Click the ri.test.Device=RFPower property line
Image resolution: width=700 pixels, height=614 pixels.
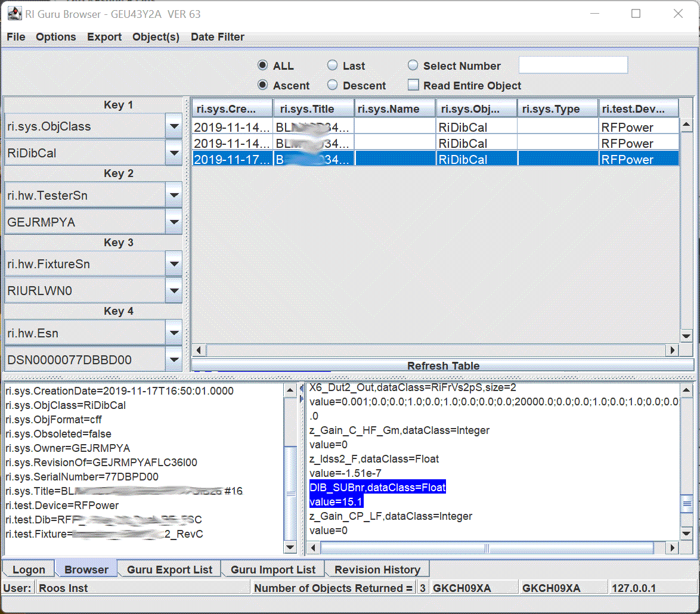[63, 505]
